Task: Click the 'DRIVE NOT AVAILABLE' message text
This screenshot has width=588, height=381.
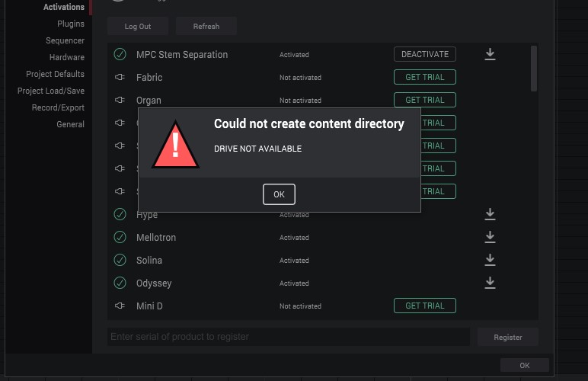Action: [x=257, y=149]
